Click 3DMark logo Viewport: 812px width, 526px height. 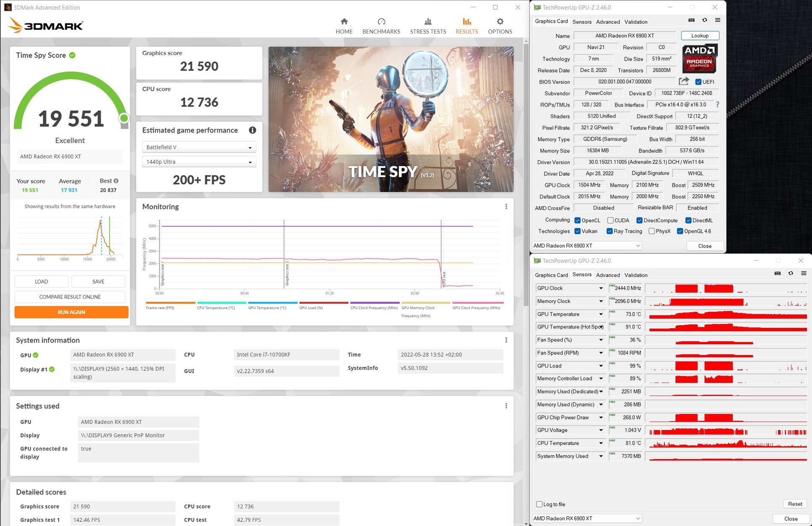coord(45,25)
